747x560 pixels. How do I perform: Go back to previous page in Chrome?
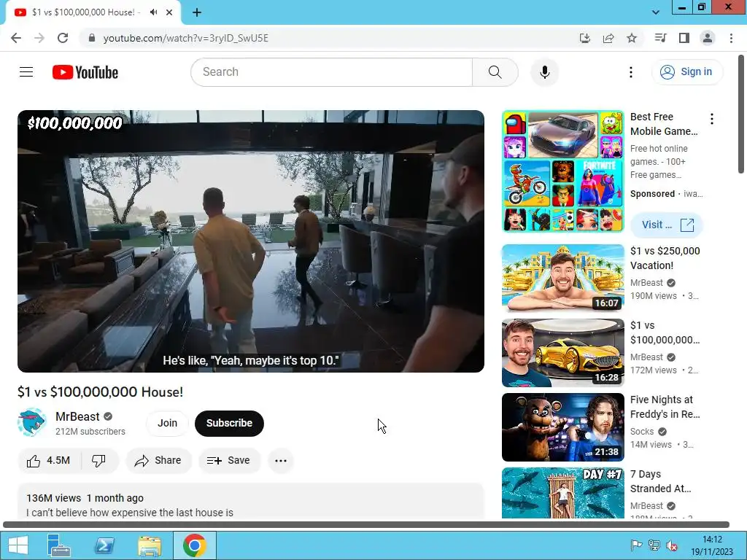16,38
